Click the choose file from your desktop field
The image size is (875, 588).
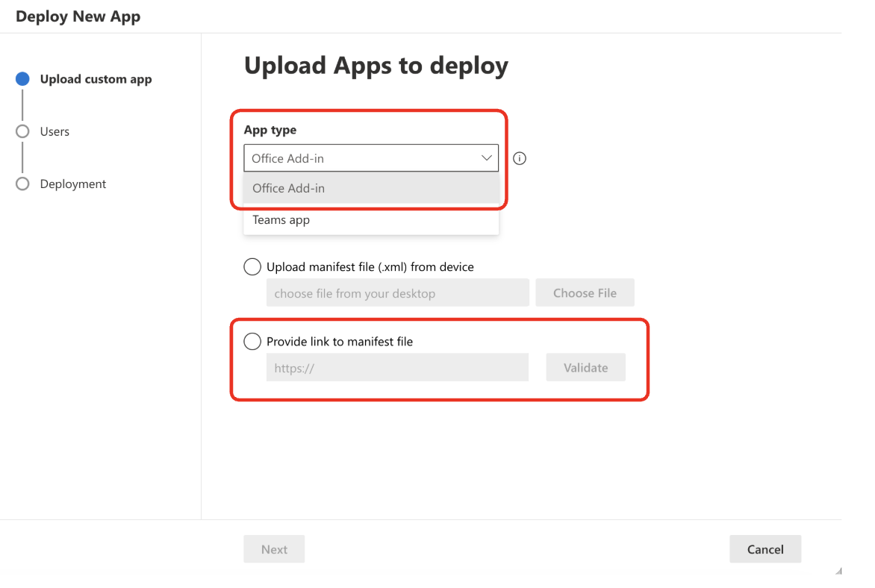(x=397, y=293)
